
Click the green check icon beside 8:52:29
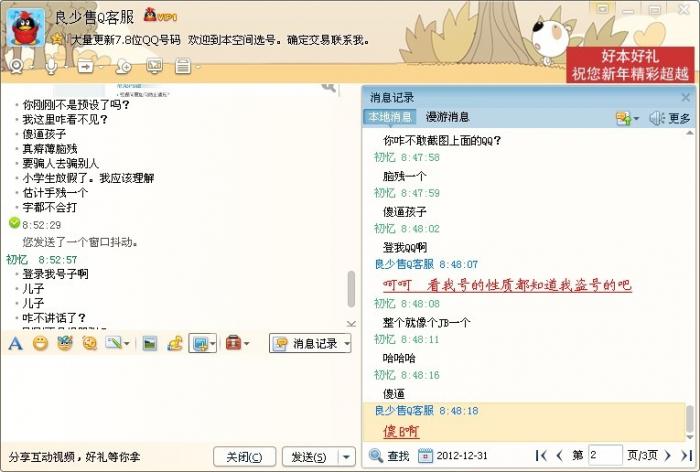[14, 222]
